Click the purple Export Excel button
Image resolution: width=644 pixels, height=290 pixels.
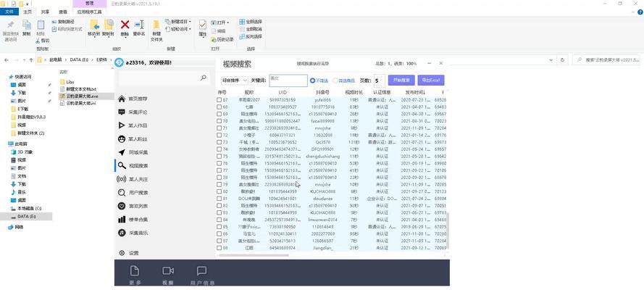(431, 80)
